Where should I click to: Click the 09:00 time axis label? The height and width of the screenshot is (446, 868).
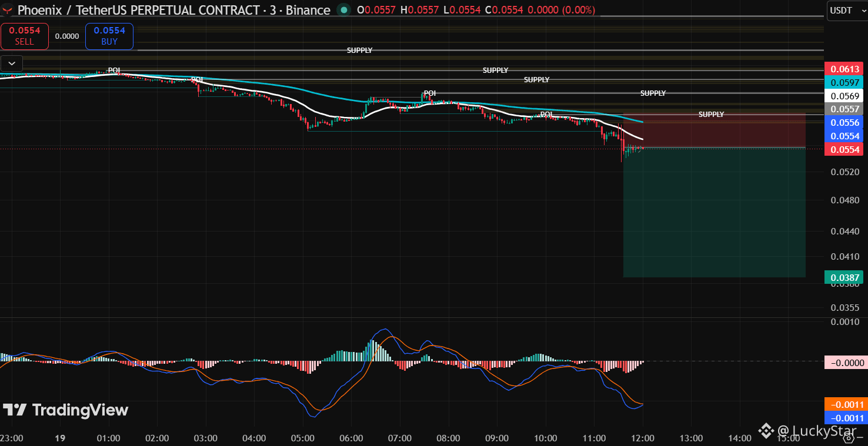tap(497, 438)
